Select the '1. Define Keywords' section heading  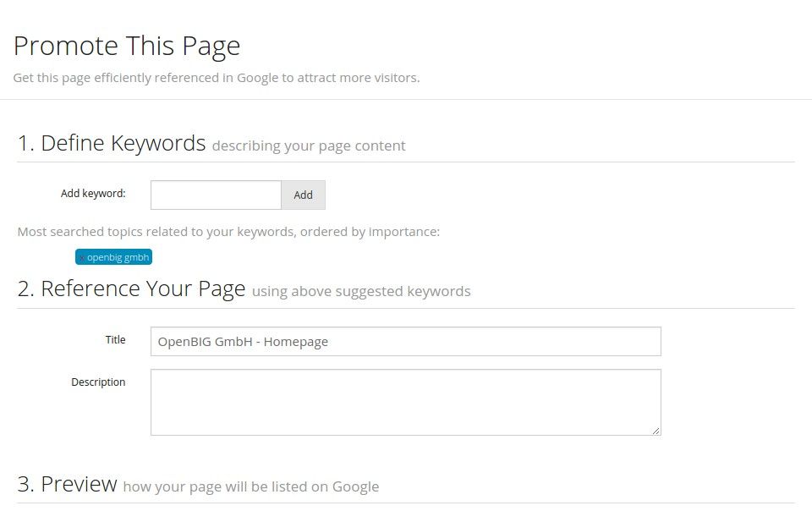point(112,143)
